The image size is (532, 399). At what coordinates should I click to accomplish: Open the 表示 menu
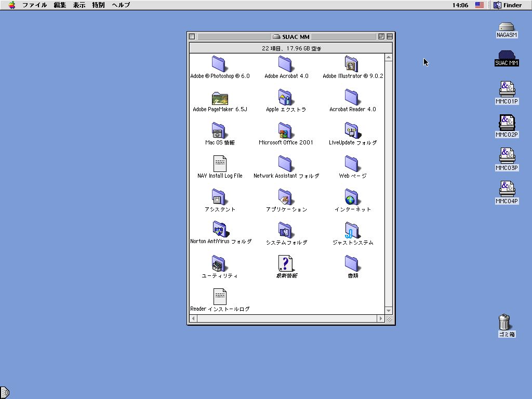pyautogui.click(x=79, y=5)
